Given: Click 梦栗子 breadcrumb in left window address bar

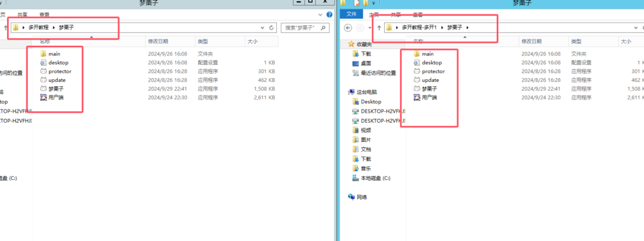Looking at the screenshot, I should click(x=66, y=28).
